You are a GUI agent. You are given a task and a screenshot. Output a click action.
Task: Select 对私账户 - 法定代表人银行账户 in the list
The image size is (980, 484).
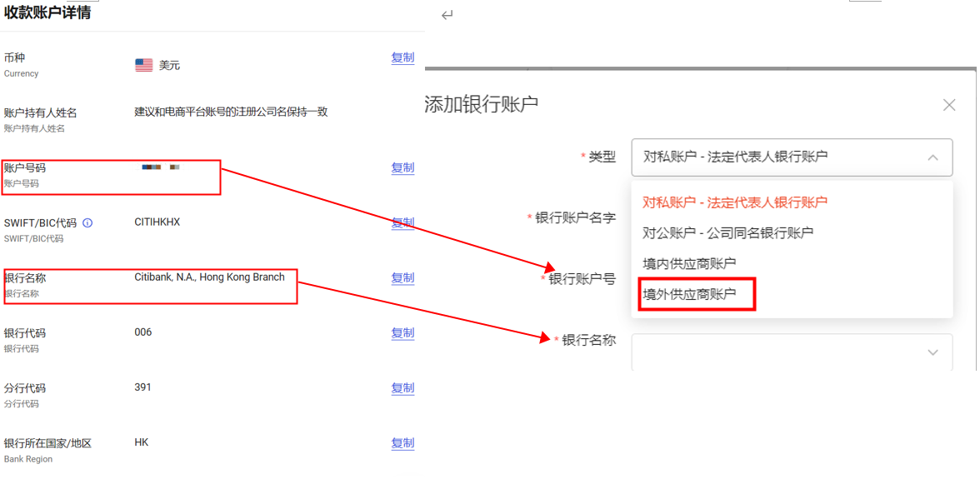click(x=734, y=202)
